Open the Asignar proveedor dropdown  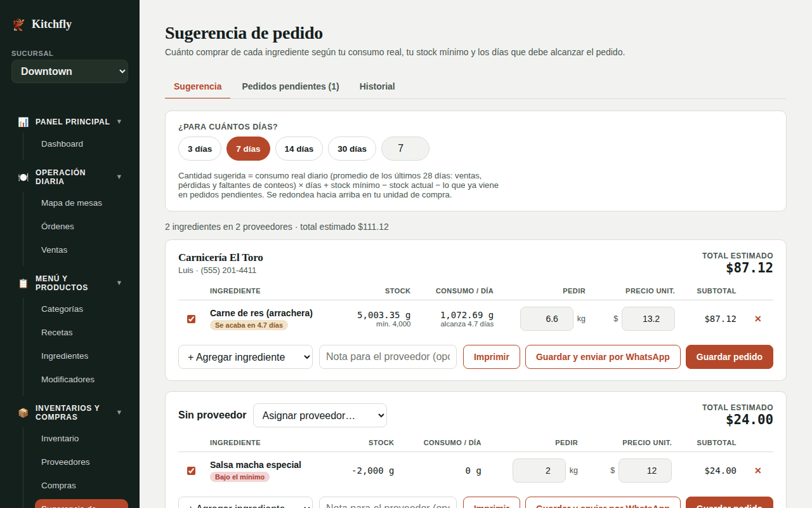[x=320, y=415]
